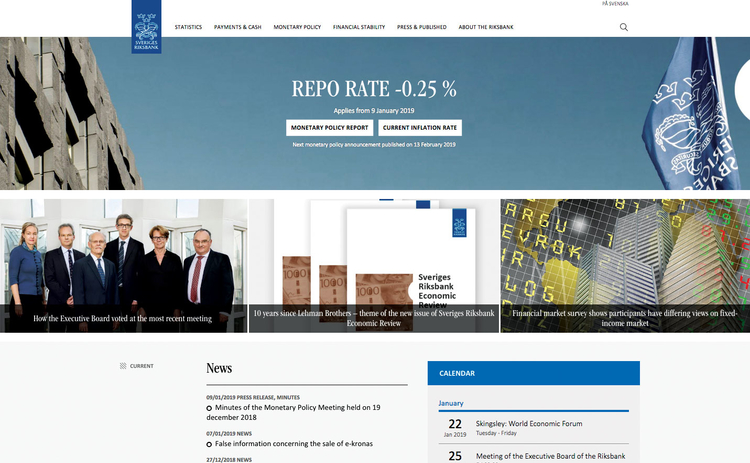Open the Press & Published menu
Screen dimensions: 750x463
click(421, 27)
